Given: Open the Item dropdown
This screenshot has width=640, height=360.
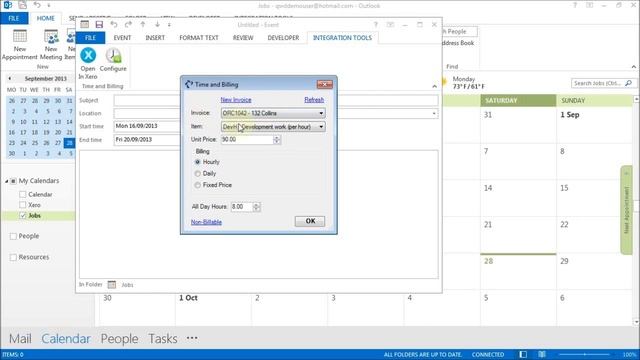Looking at the screenshot, I should point(321,127).
